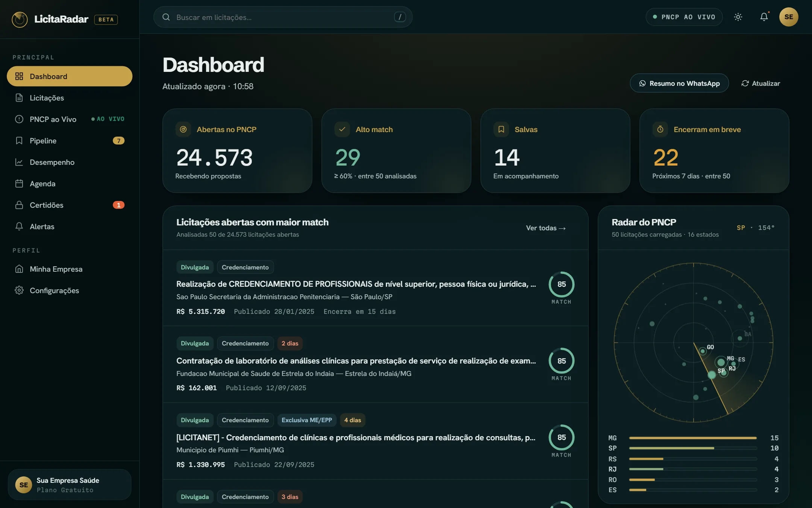Click the Salvas bookmark icon

click(x=501, y=129)
